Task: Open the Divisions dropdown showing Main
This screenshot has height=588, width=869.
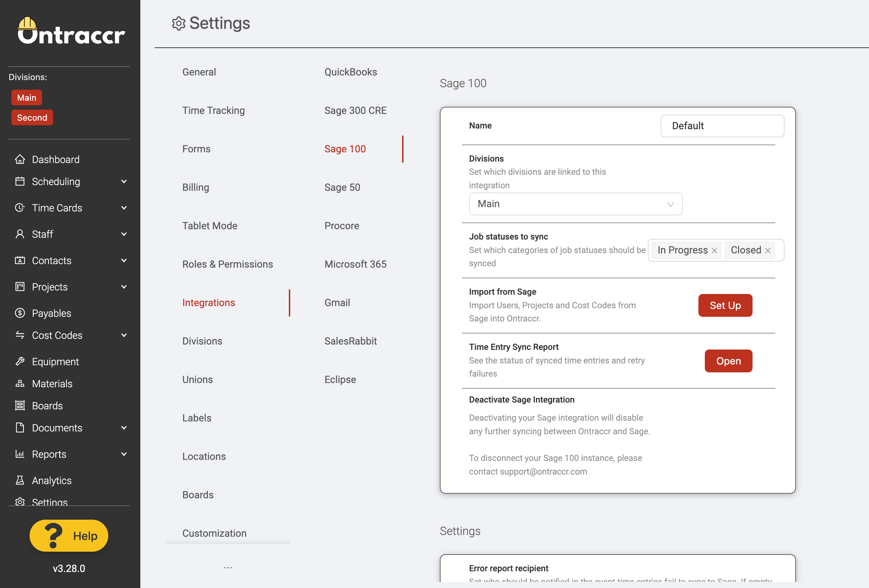Action: [576, 204]
